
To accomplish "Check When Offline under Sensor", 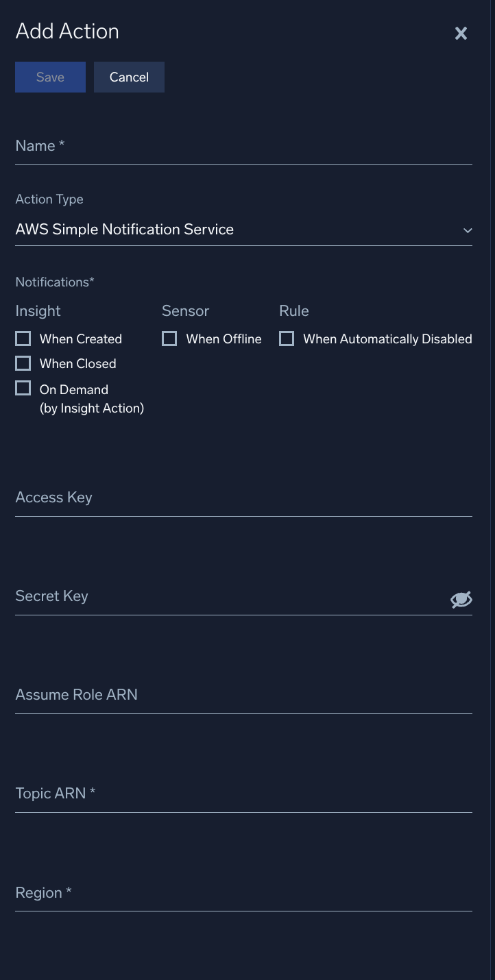I will click(169, 338).
